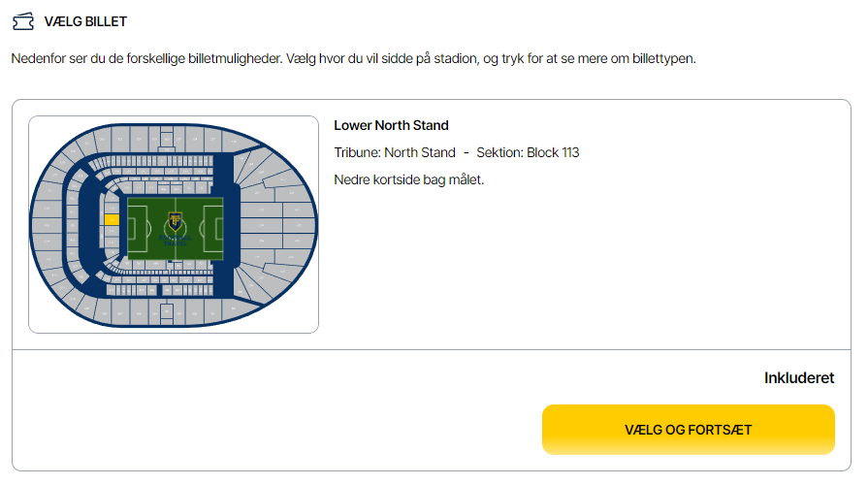The image size is (868, 485).
Task: Click the Sektion: Block 113 text
Action: click(x=528, y=152)
